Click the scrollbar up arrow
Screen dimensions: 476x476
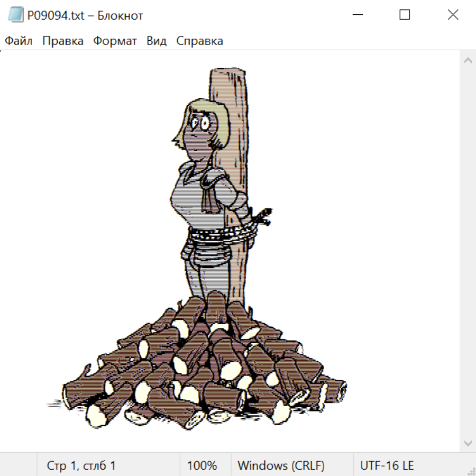468,61
